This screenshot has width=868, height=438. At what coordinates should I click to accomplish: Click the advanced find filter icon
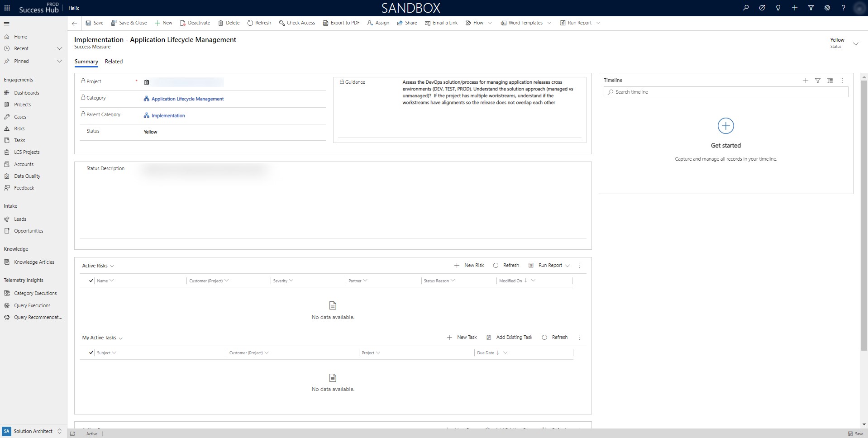(x=811, y=8)
